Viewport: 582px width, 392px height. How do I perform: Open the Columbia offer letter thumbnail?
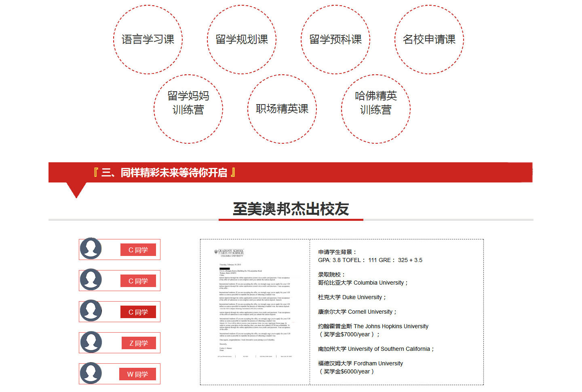pyautogui.click(x=255, y=303)
